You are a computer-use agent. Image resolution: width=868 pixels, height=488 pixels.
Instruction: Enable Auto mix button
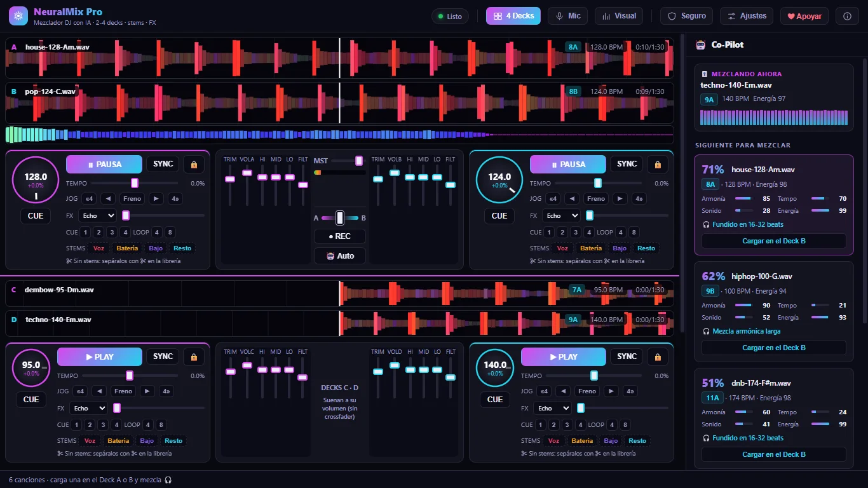click(340, 256)
